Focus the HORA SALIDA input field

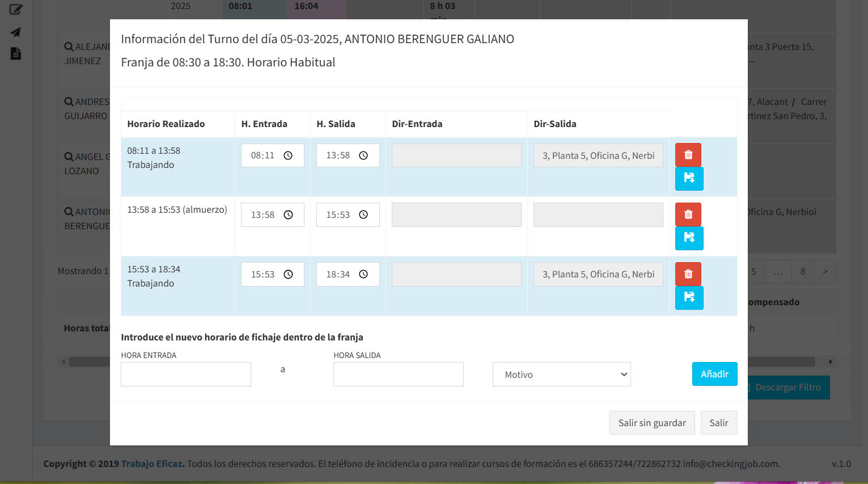(398, 374)
